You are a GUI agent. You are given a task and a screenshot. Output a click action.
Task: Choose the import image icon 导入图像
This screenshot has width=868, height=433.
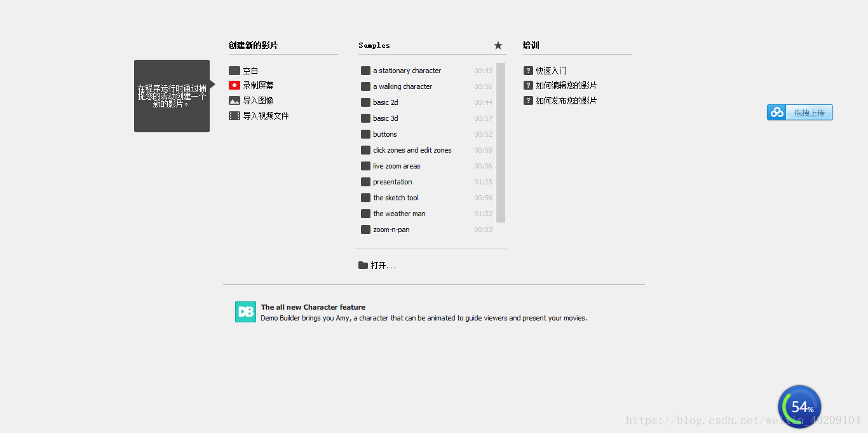click(234, 100)
